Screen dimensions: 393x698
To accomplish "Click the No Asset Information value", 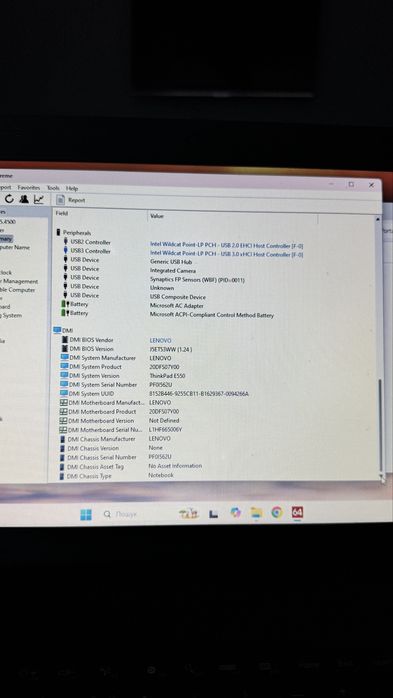I will 175,466.
